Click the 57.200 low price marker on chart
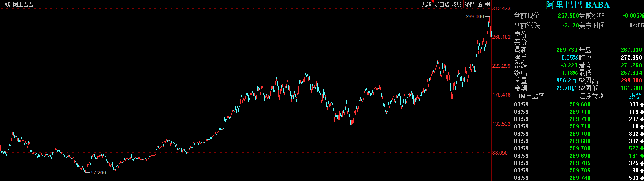Image resolution: width=644 pixels, height=181 pixels. click(x=98, y=173)
